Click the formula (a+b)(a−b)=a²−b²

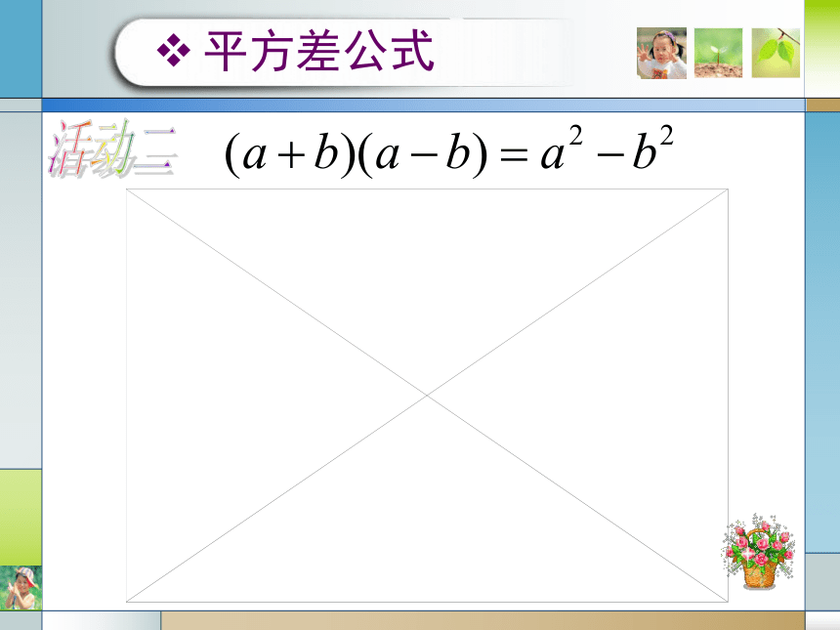coord(448,151)
